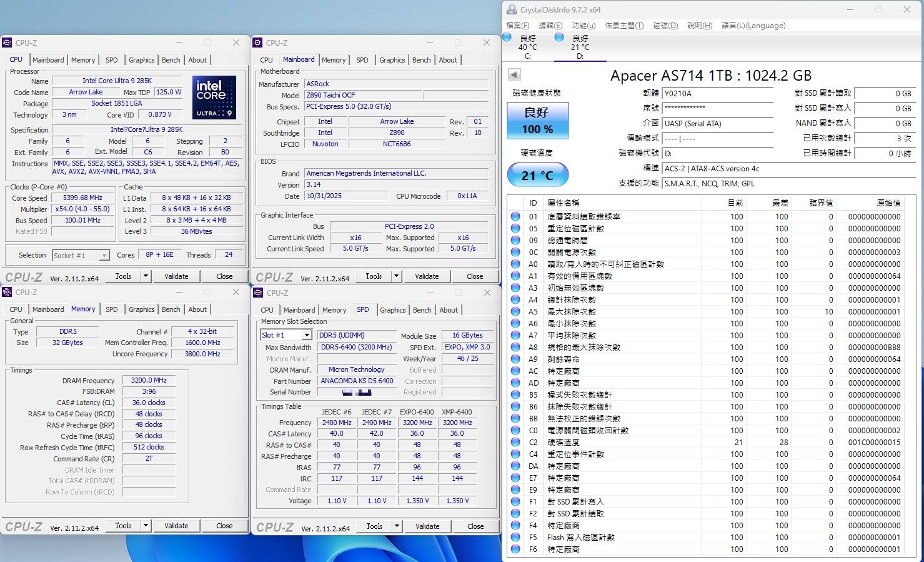The image size is (924, 562).
Task: Open the 檔案(F) menu in CrystalDiskInfo
Action: point(518,26)
